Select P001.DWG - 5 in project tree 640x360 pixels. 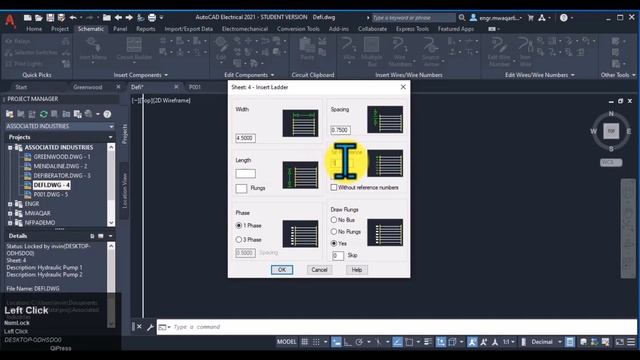point(51,194)
